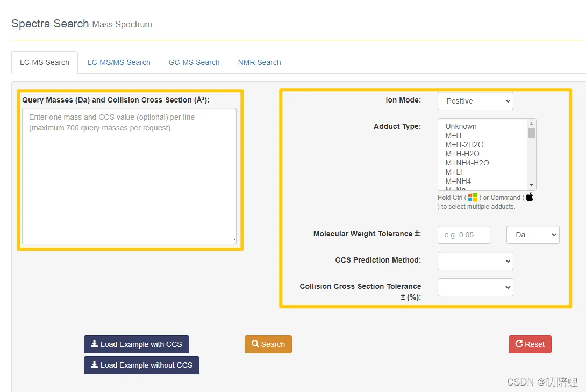Select Unknown adduct type option
Screen dimensions: 586x392
click(x=461, y=126)
